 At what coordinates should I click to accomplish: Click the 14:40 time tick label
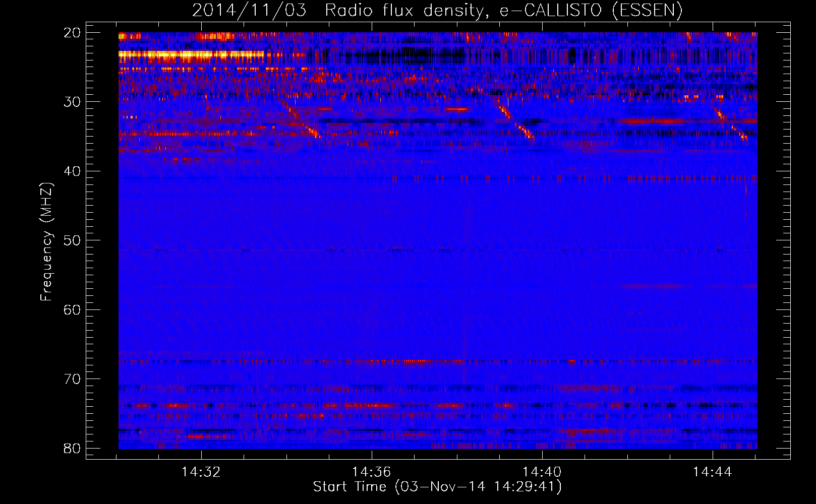tap(542, 472)
